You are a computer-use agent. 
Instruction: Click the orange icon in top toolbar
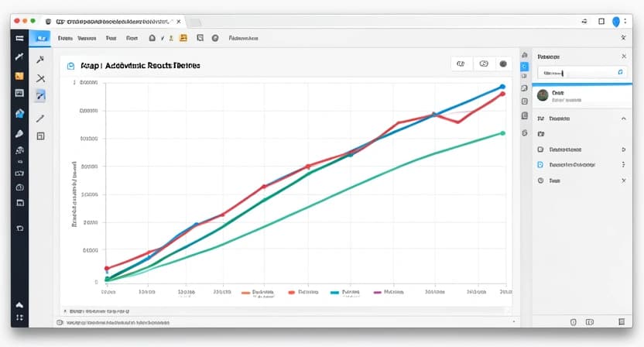point(183,37)
